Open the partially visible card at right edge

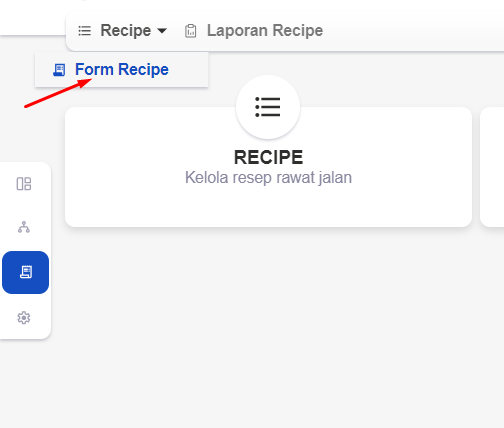coord(492,167)
